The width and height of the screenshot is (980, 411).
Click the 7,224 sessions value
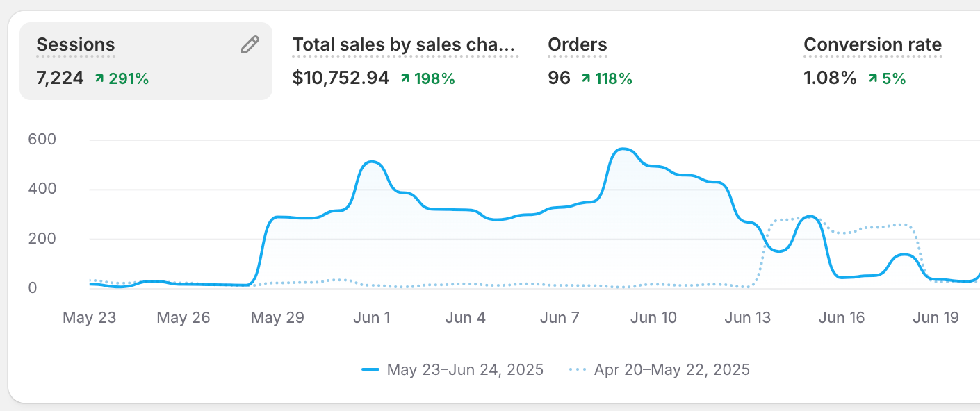pos(60,78)
